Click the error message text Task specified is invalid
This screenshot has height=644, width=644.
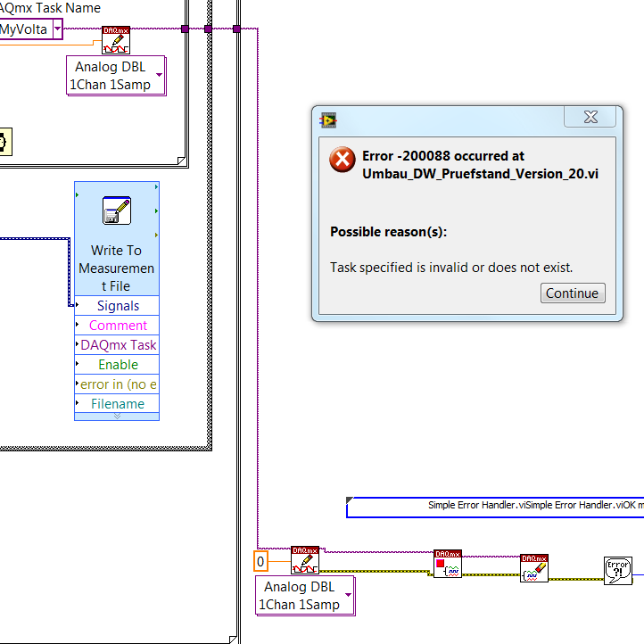451,268
